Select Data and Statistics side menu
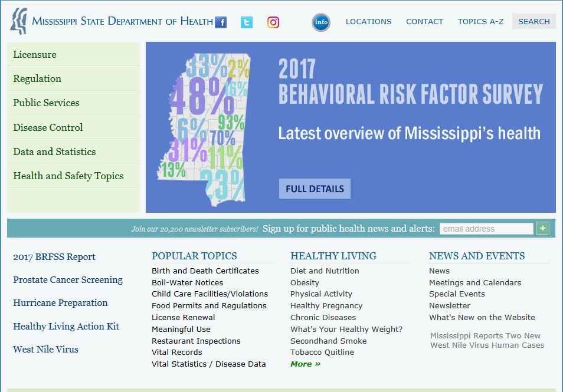The height and width of the screenshot is (392, 563). 73,151
